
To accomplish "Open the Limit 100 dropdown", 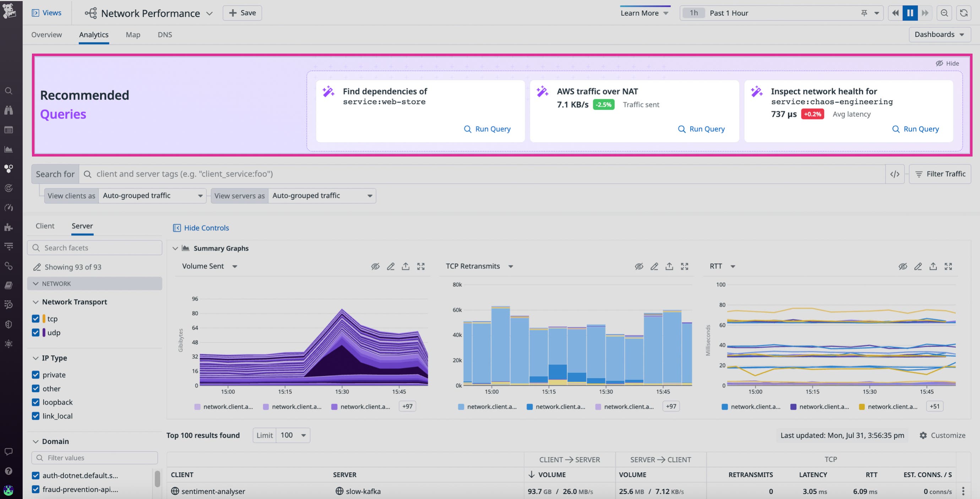I will [293, 435].
